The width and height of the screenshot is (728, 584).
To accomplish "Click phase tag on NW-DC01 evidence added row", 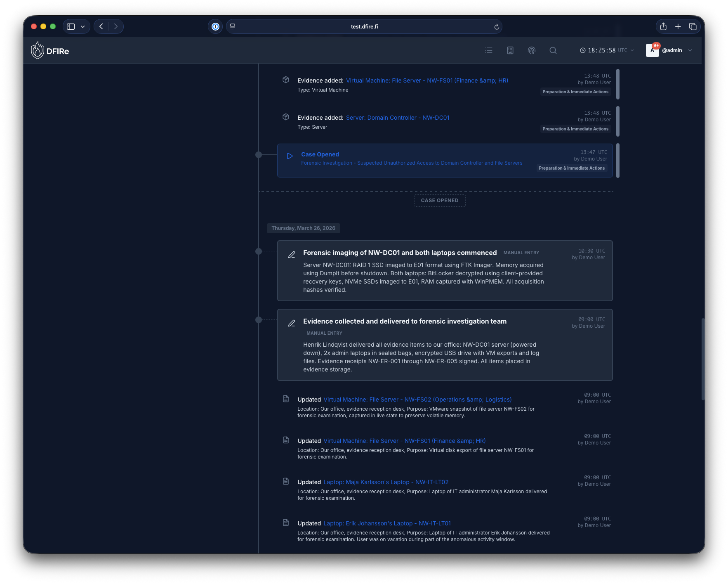I will click(x=575, y=129).
